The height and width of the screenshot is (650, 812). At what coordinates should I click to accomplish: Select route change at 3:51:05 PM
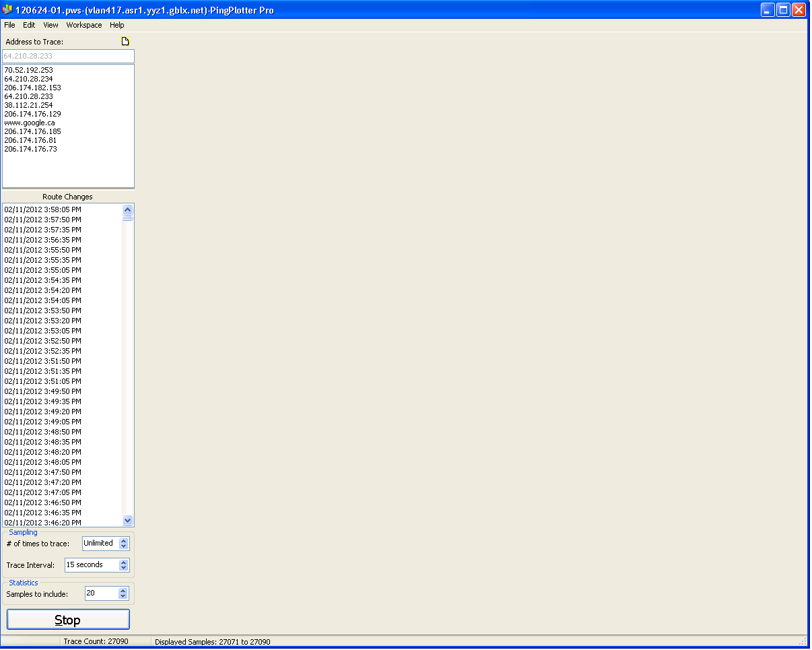pyautogui.click(x=42, y=381)
